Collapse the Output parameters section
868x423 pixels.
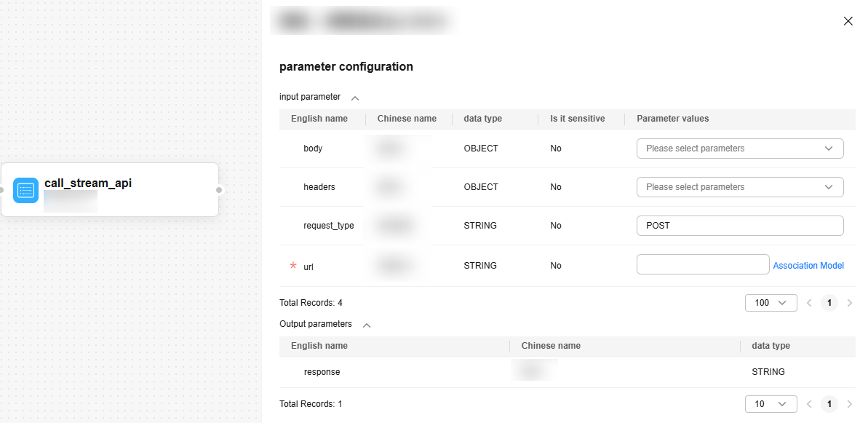point(367,325)
